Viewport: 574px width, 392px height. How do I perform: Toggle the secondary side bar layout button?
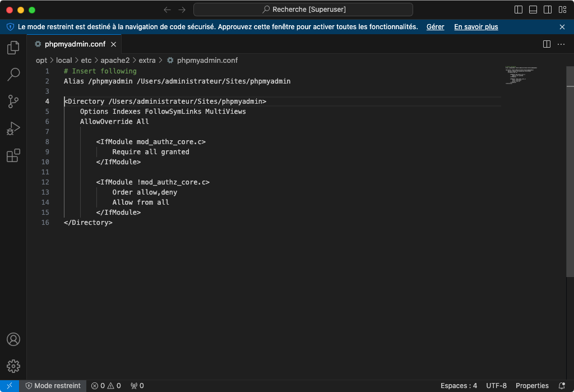(x=548, y=10)
